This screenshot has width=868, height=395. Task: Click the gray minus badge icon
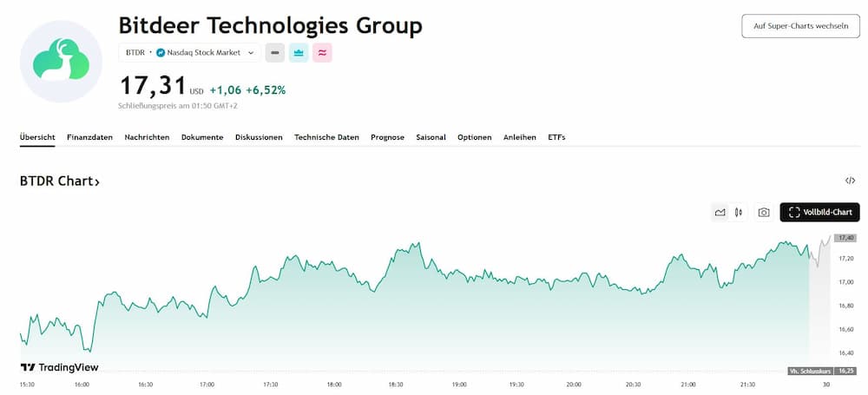pyautogui.click(x=274, y=53)
